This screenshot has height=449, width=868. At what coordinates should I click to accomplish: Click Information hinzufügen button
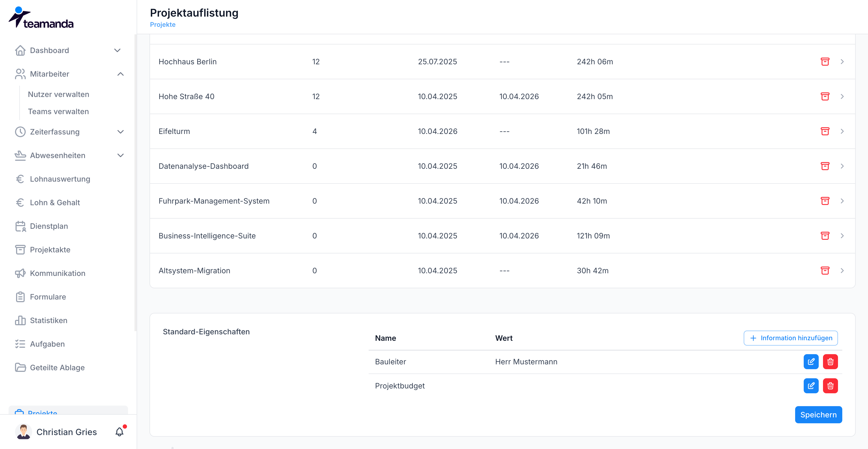coord(791,338)
